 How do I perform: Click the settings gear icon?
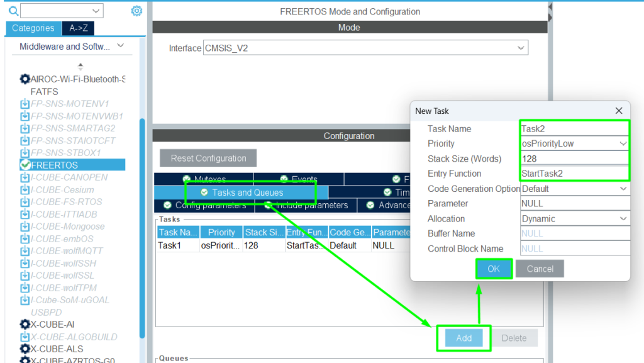(x=136, y=11)
